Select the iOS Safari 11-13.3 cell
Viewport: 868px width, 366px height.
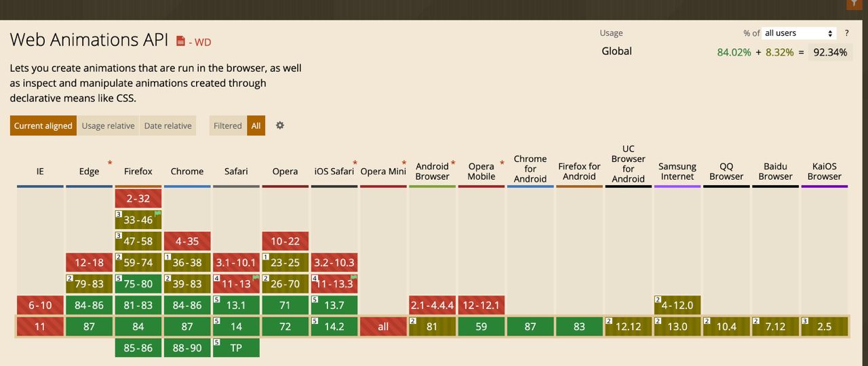(334, 284)
